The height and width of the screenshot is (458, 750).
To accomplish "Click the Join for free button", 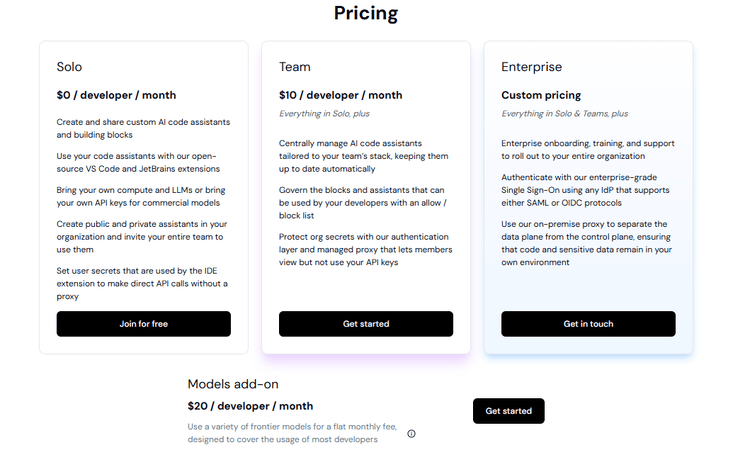I will click(x=143, y=324).
